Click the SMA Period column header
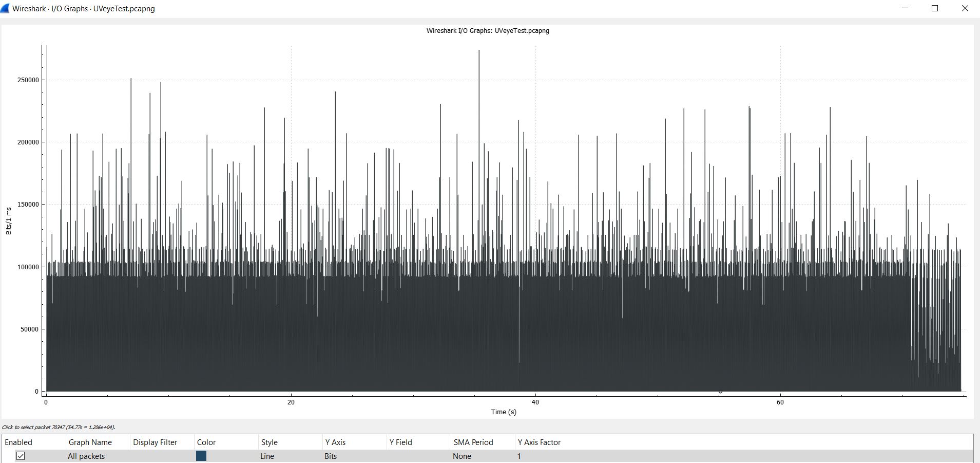980x463 pixels. click(x=473, y=442)
